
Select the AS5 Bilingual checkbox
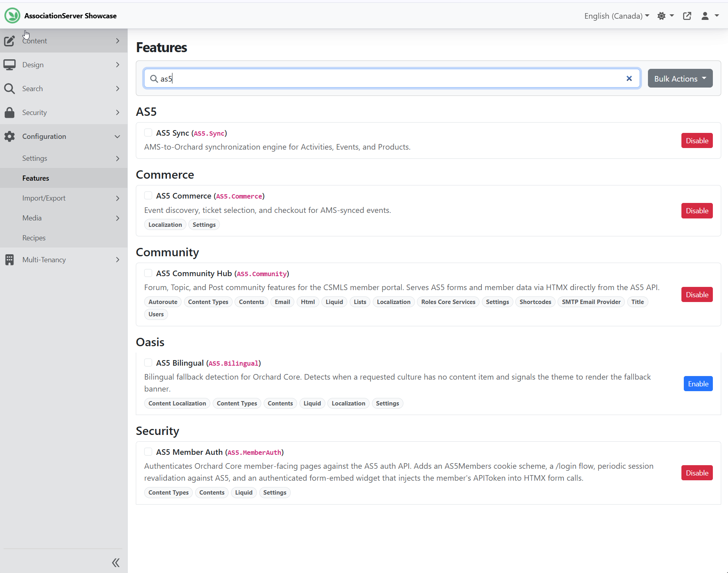click(x=148, y=363)
